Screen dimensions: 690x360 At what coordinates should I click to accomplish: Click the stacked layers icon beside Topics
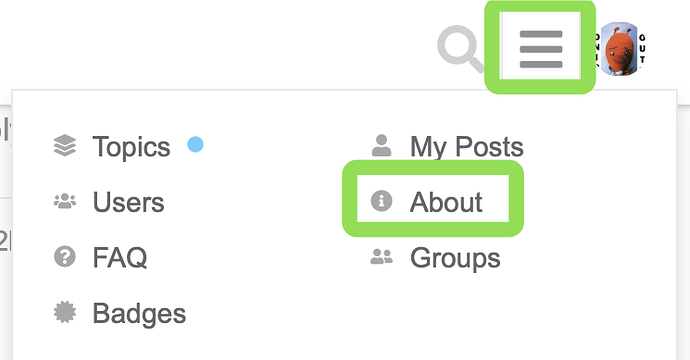coord(65,146)
